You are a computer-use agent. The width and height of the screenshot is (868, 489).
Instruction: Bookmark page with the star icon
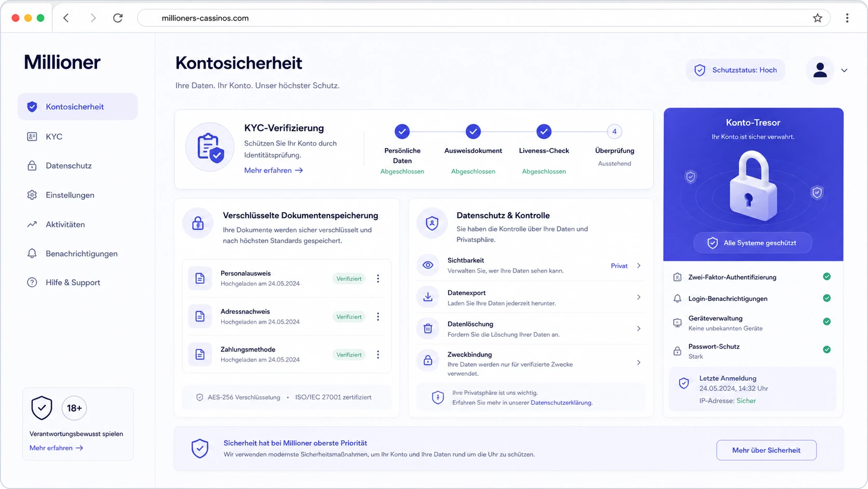pos(818,18)
